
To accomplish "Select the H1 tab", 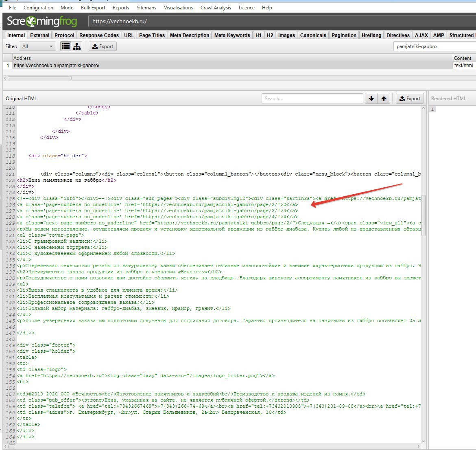I will 258,35.
